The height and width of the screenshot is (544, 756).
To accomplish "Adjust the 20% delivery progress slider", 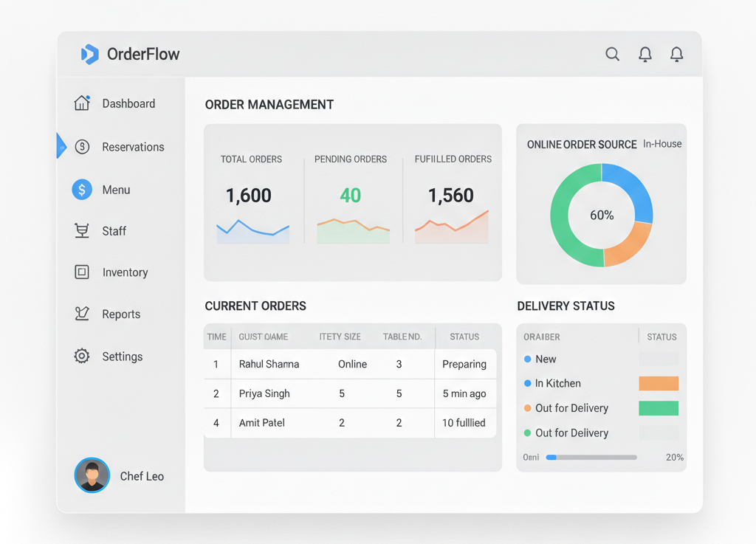I will [x=591, y=458].
